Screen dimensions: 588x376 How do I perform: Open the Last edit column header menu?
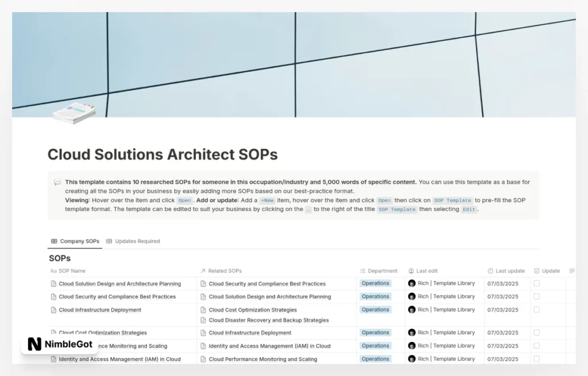point(427,270)
